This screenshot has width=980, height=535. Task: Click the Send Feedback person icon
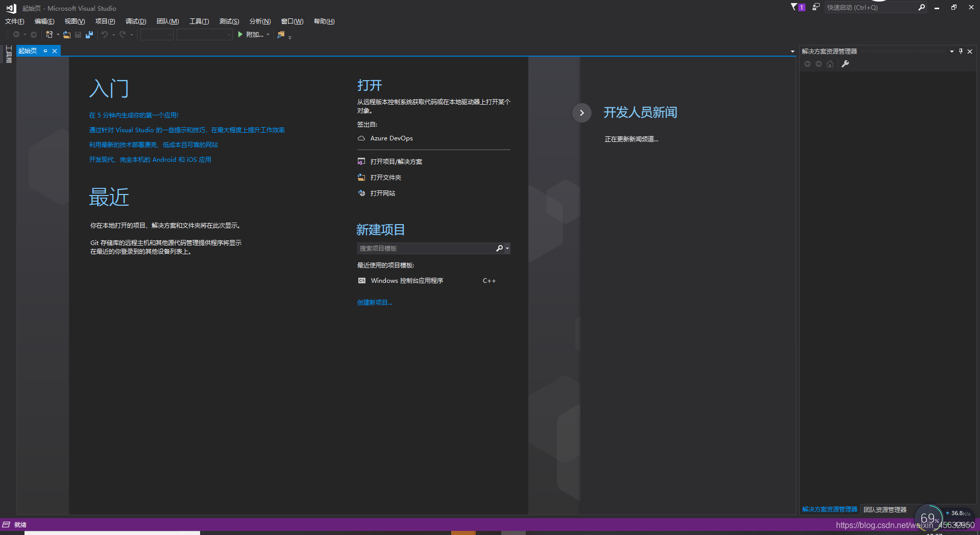pos(816,7)
